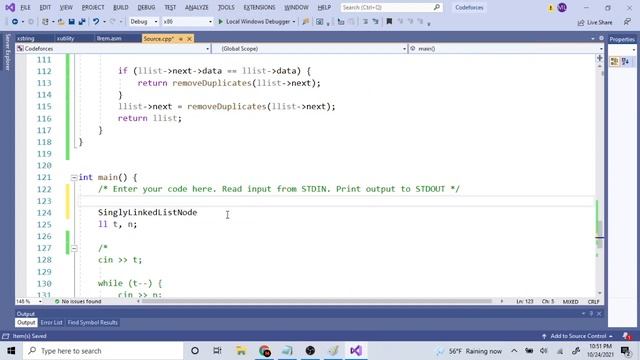Click the Type here to search box
This screenshot has width=640, height=360.
coord(103,351)
